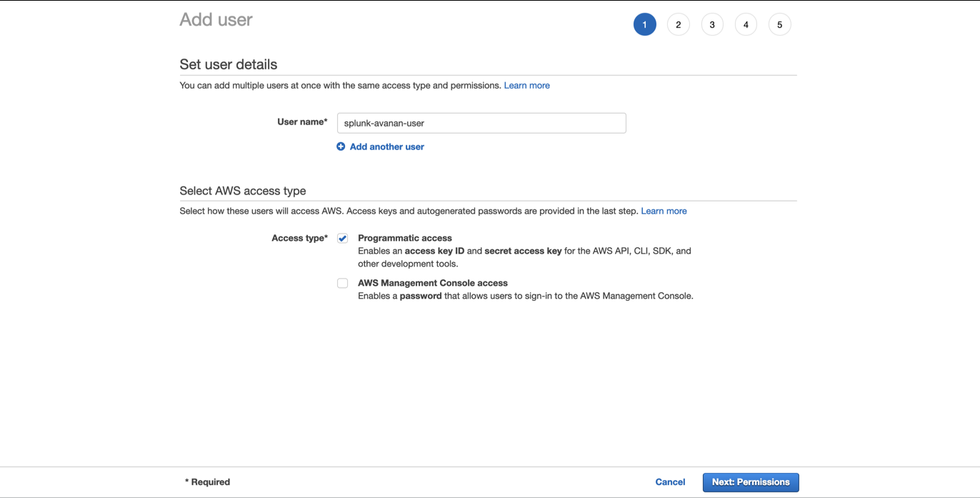Click the Access type* label
Screen dimensions: 980x498
coord(299,238)
